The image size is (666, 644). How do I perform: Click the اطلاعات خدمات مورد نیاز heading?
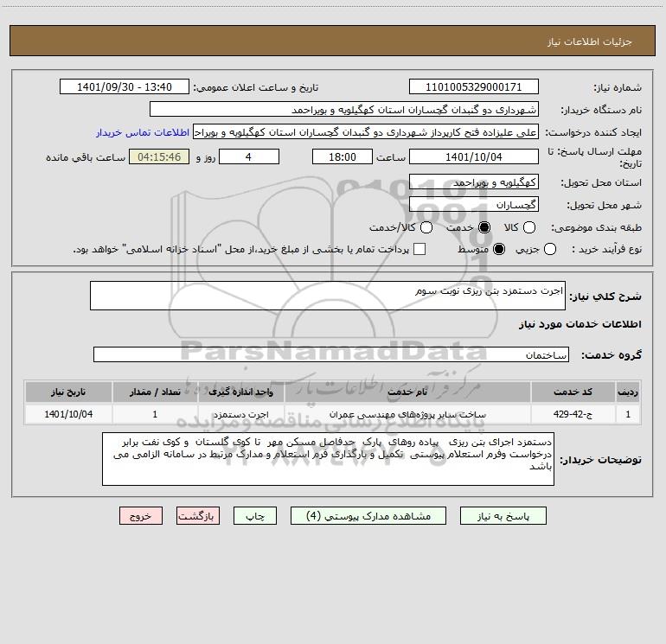point(580,324)
